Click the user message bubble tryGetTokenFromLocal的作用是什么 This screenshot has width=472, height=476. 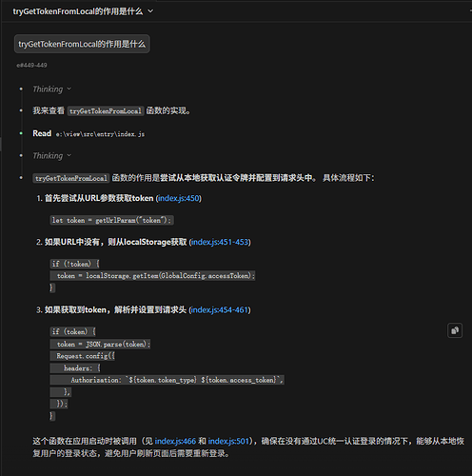82,44
